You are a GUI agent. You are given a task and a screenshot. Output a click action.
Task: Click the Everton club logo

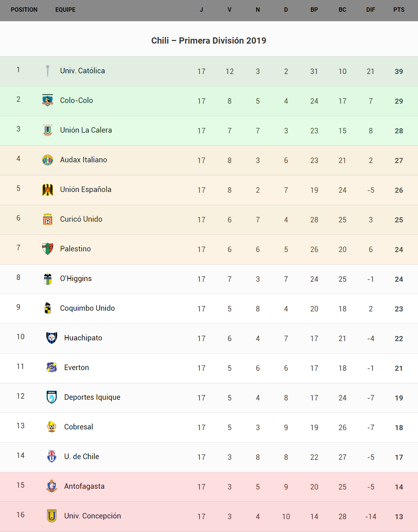point(52,367)
